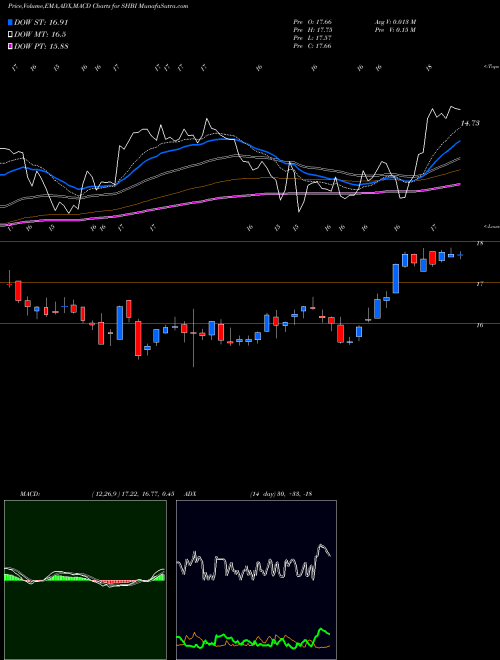500x660 pixels.
Task: Click the 'ADX' panel heading
Action: (x=191, y=494)
